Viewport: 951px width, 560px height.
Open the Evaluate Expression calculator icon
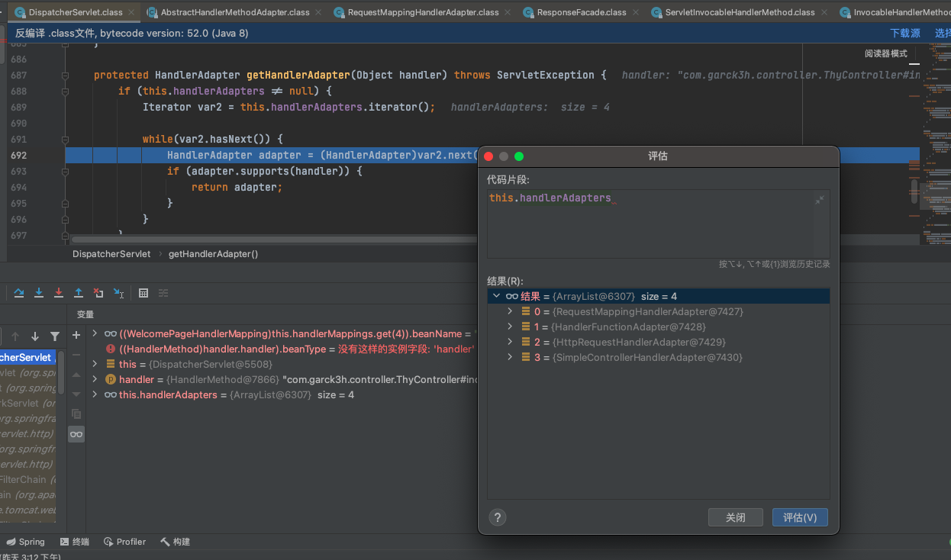click(143, 293)
